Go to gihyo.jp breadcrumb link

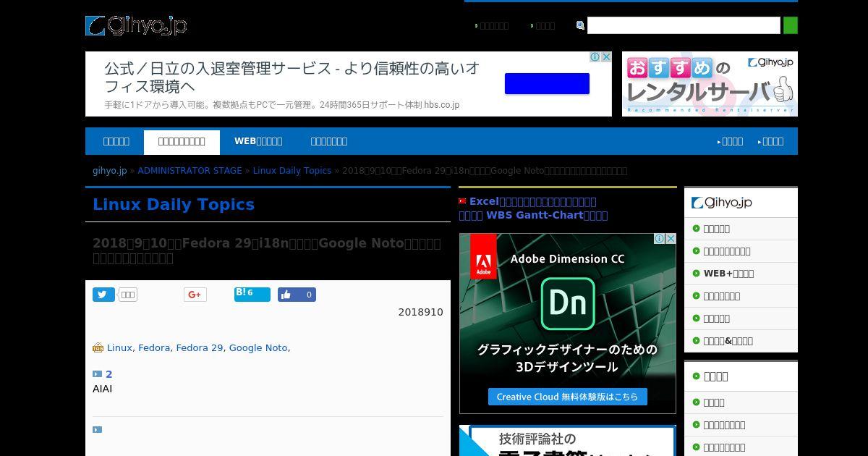tap(109, 171)
